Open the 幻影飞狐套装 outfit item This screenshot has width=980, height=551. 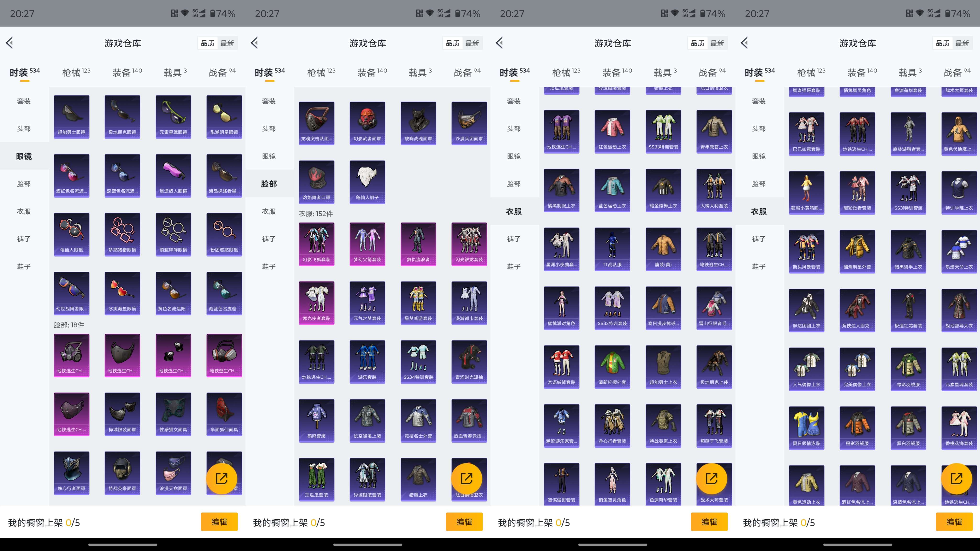point(317,244)
